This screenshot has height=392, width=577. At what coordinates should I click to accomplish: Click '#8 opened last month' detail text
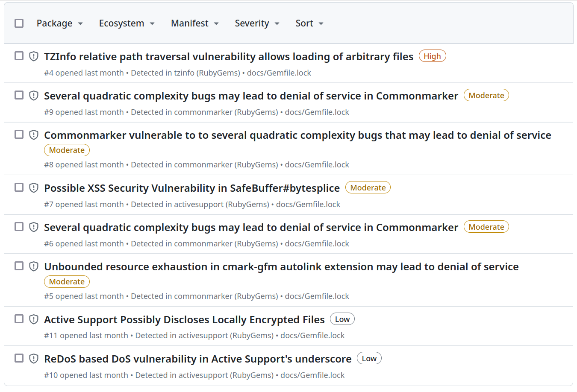click(84, 165)
